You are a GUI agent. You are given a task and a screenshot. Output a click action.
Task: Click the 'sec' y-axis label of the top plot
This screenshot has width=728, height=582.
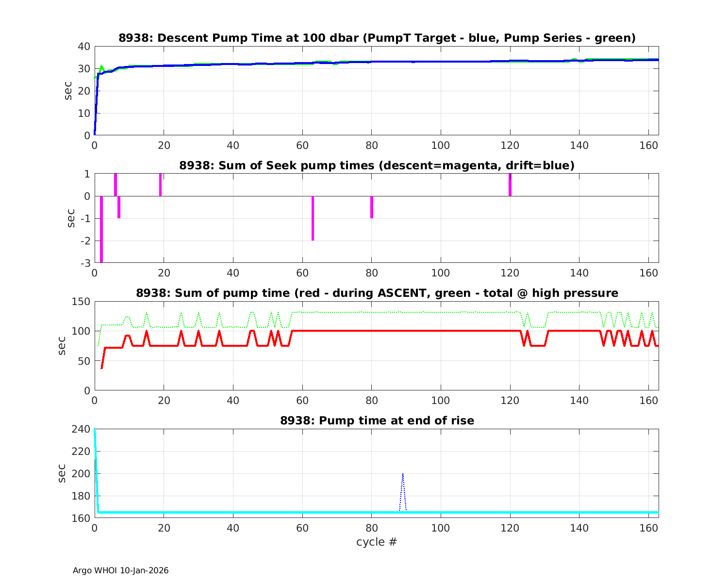68,91
